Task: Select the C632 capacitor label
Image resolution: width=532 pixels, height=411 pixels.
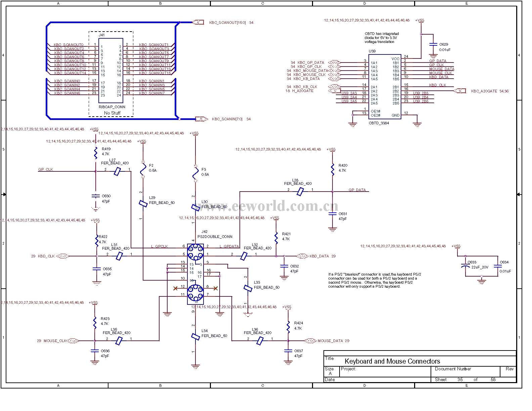Action: click(295, 266)
